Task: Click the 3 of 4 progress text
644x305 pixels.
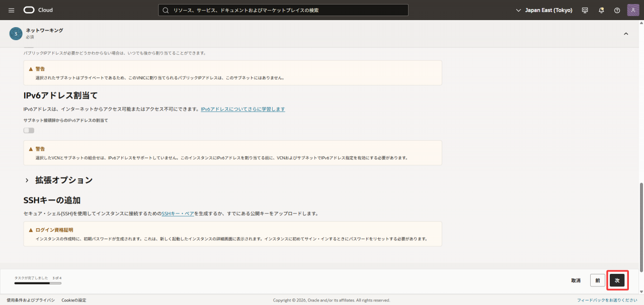Action: (x=57, y=277)
